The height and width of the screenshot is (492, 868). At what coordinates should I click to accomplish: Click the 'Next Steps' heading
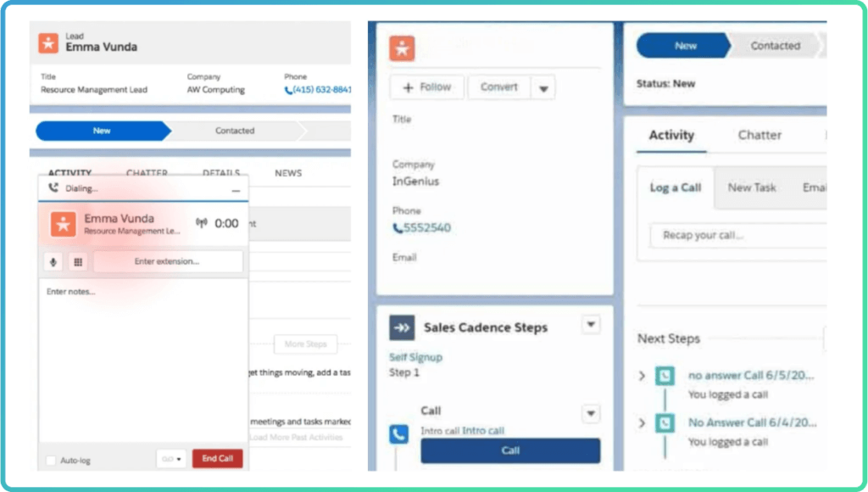tap(669, 338)
